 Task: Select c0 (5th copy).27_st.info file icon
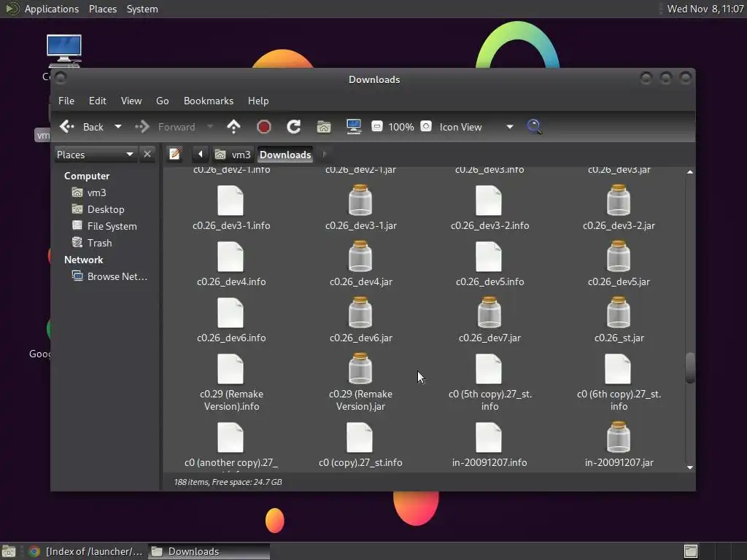coord(489,369)
